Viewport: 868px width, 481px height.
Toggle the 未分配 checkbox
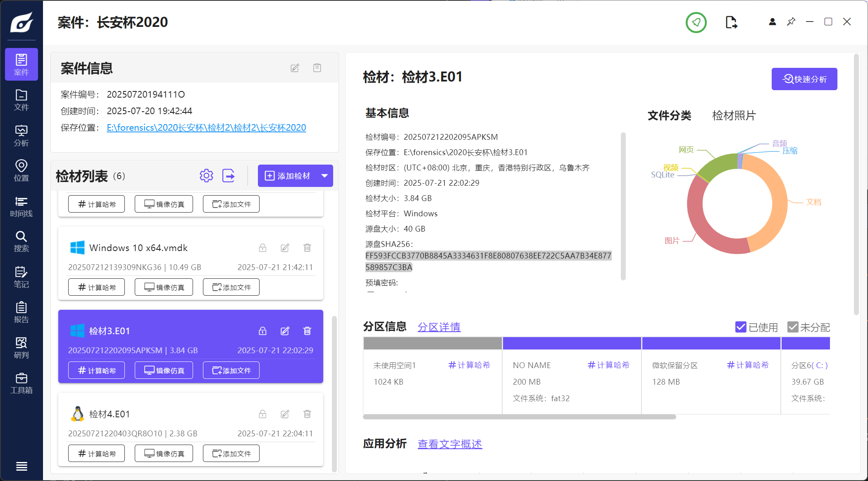click(792, 327)
